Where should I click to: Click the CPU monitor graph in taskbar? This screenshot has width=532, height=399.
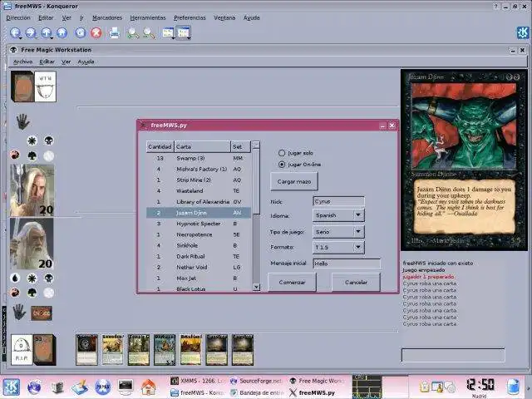pos(367,387)
